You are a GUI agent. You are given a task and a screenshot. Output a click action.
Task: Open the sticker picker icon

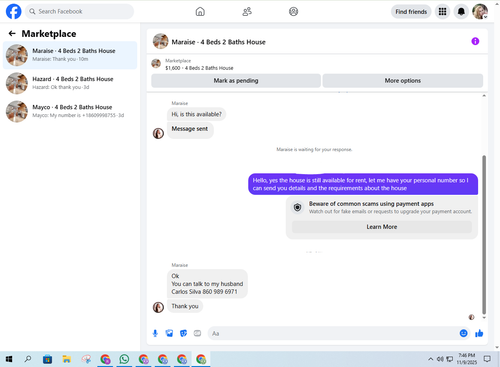[183, 333]
